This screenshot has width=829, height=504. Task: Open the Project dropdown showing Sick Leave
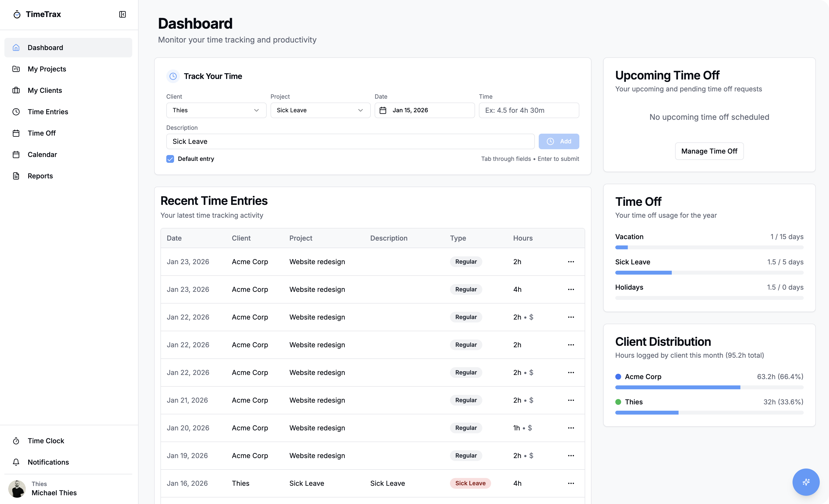pos(320,110)
